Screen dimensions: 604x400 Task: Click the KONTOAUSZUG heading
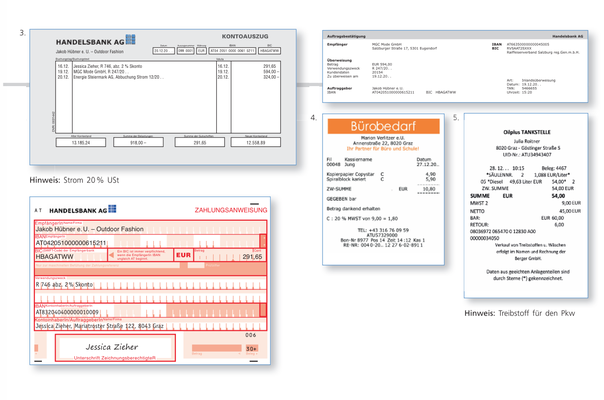coord(245,36)
